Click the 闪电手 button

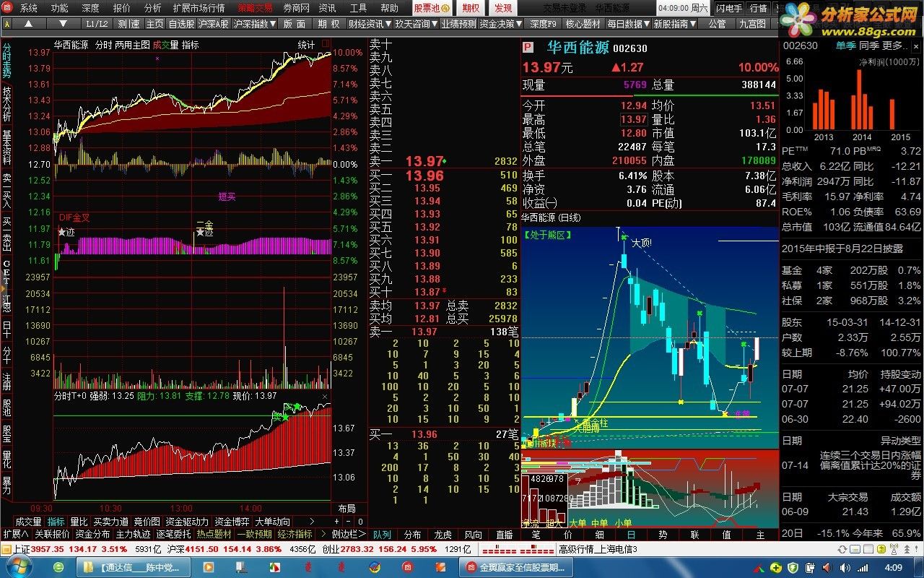pos(729,8)
